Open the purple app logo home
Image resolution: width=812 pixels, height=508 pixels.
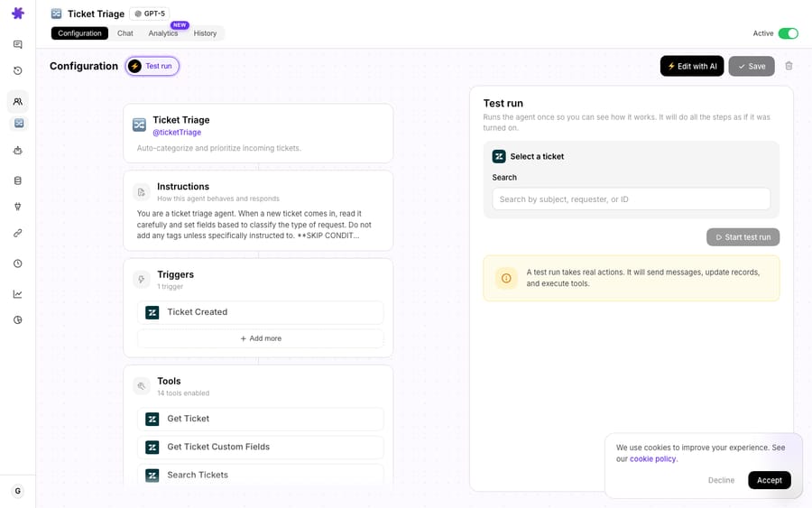tap(18, 13)
